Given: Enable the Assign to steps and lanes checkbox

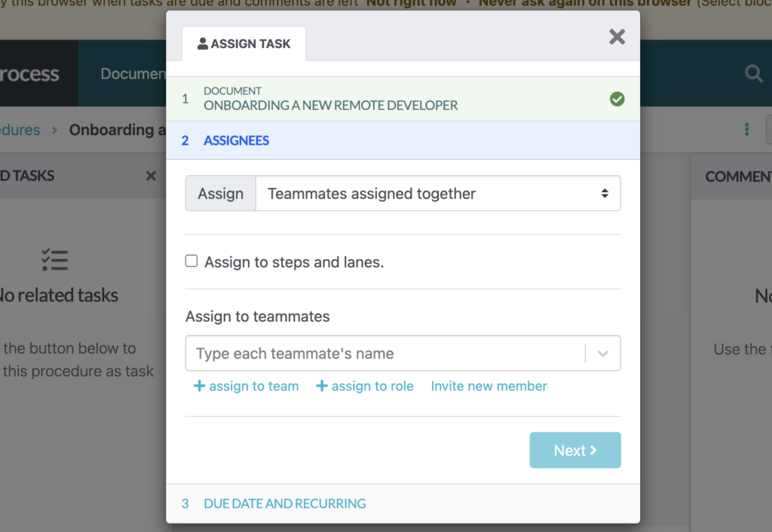Looking at the screenshot, I should 191,261.
